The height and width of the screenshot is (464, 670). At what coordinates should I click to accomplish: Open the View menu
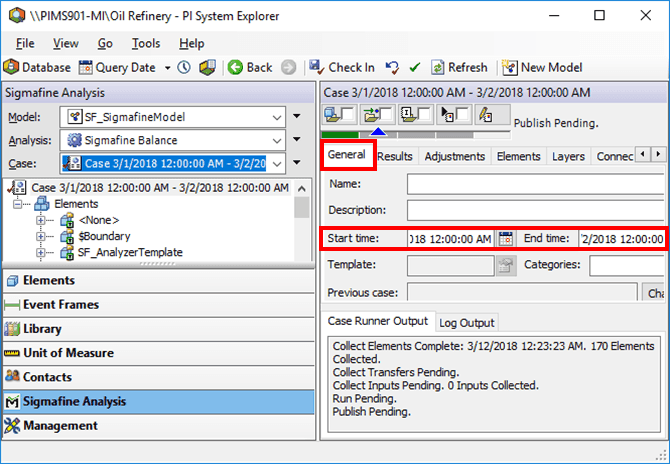coord(65,43)
